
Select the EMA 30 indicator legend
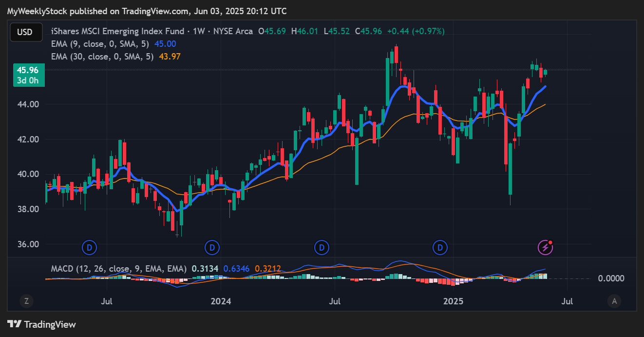pos(102,57)
